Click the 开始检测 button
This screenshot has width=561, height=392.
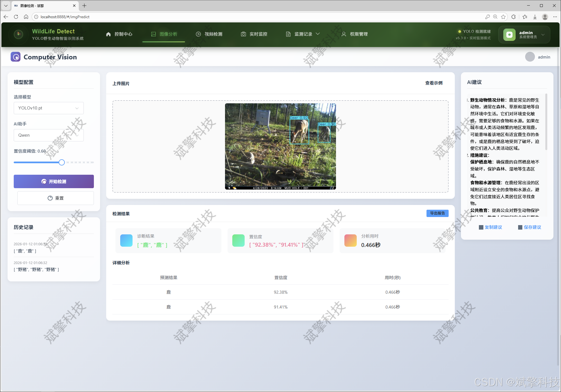[x=54, y=181]
